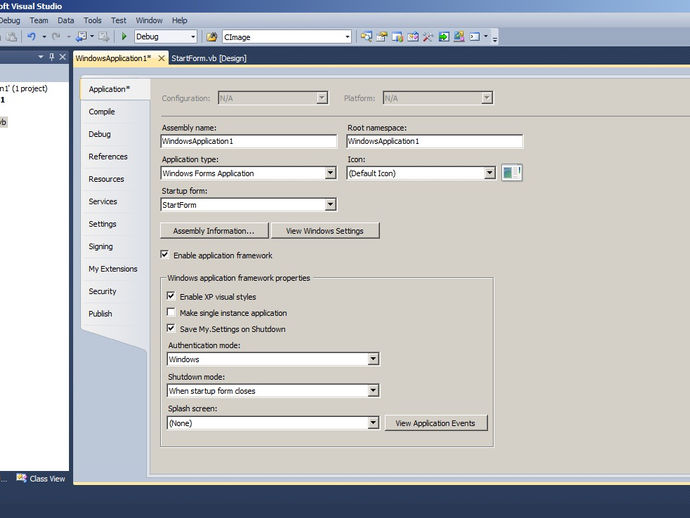The width and height of the screenshot is (690, 518).
Task: Expand the Splash screen dropdown
Action: point(373,423)
